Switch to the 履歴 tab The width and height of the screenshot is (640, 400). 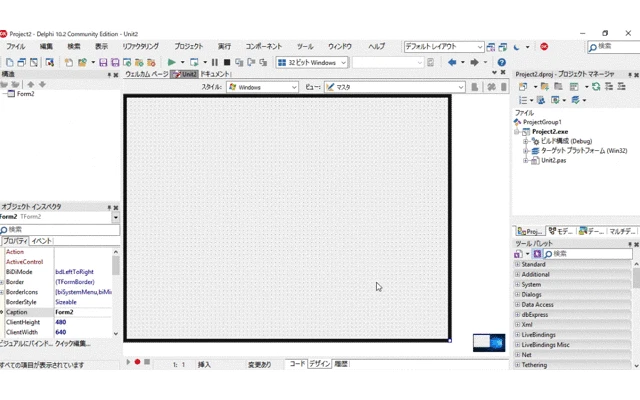pyautogui.click(x=341, y=364)
